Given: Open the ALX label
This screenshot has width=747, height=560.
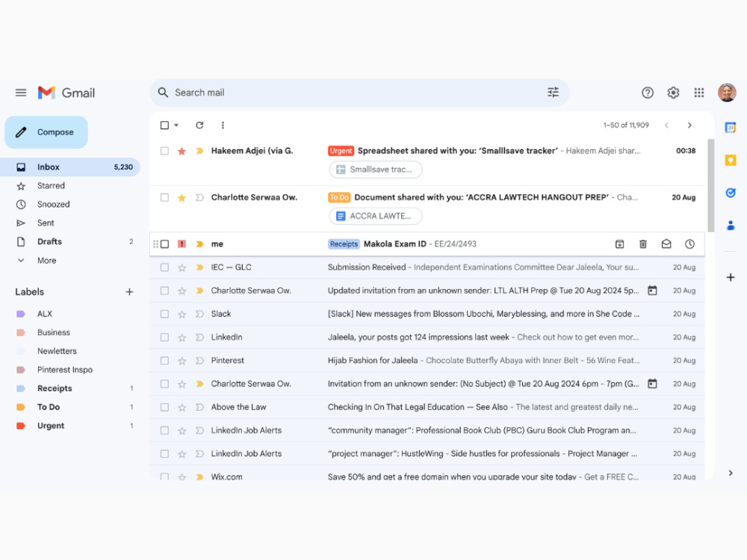Looking at the screenshot, I should (70, 314).
